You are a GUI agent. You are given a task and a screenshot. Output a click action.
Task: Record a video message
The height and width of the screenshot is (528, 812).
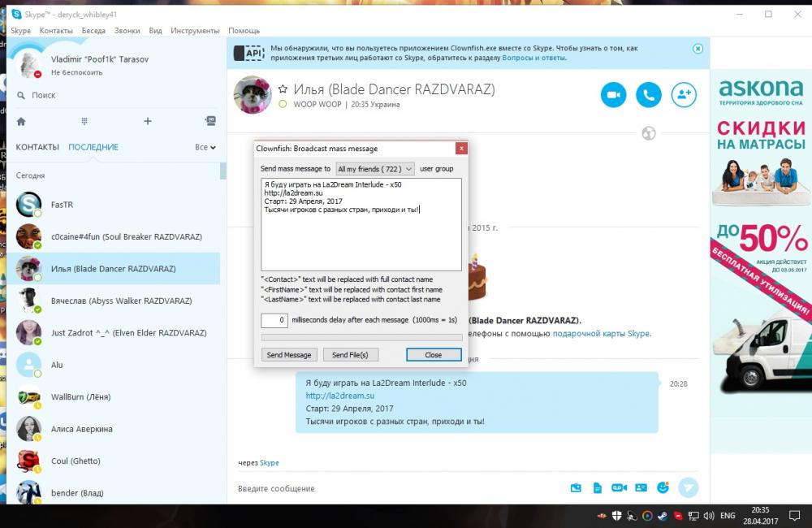click(x=619, y=487)
